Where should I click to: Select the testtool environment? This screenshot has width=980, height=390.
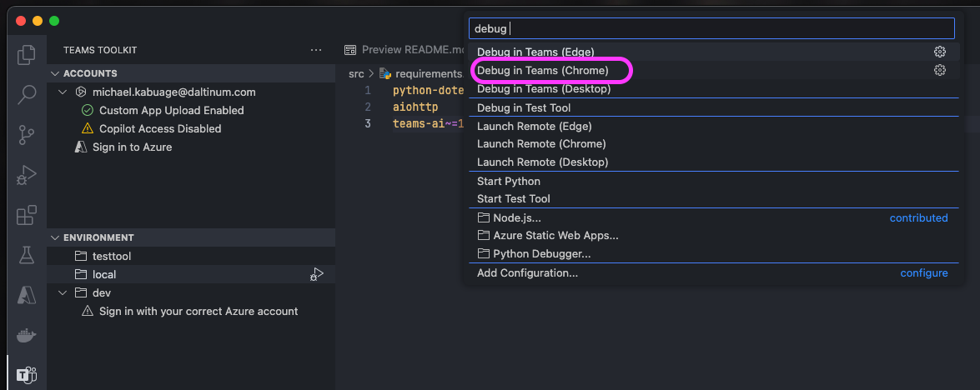[191, 256]
